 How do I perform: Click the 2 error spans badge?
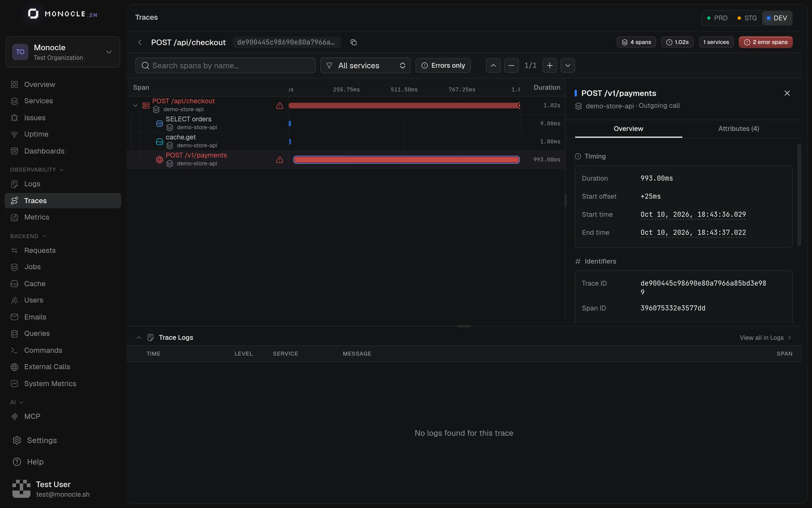pos(765,42)
